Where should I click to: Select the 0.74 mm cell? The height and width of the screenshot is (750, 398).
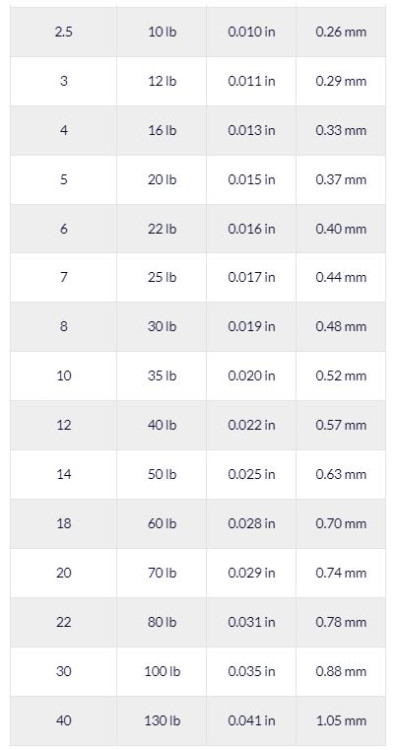click(x=341, y=573)
